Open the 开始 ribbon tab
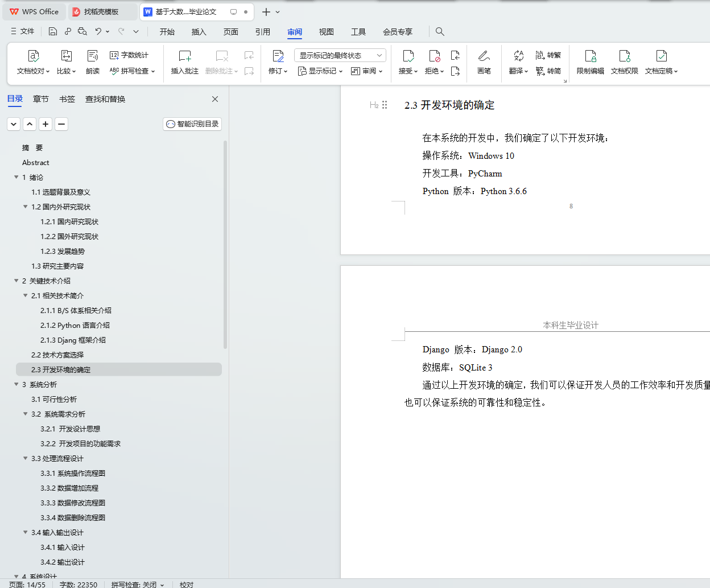This screenshot has width=710, height=588. (167, 32)
